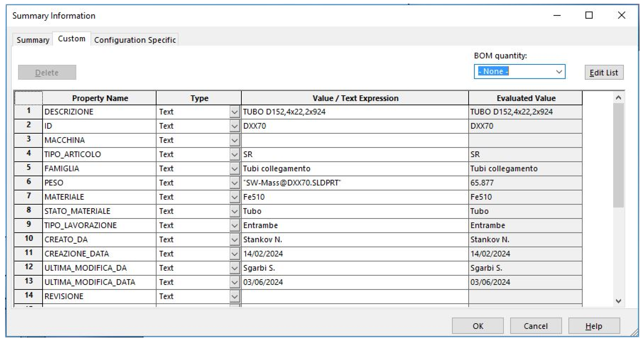Click the table select-all corner cell
Image resolution: width=644 pixels, height=342 pixels.
[x=28, y=98]
